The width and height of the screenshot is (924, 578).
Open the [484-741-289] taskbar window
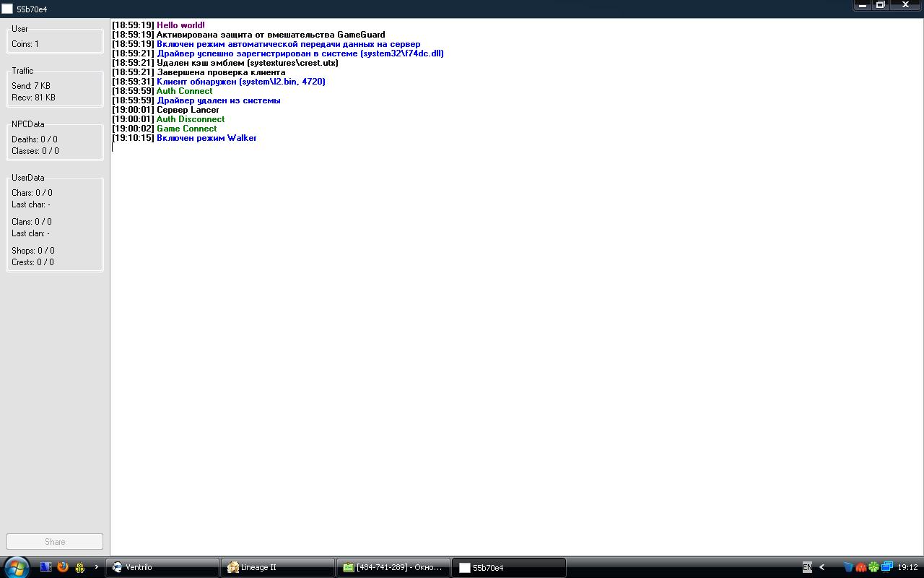(x=393, y=567)
